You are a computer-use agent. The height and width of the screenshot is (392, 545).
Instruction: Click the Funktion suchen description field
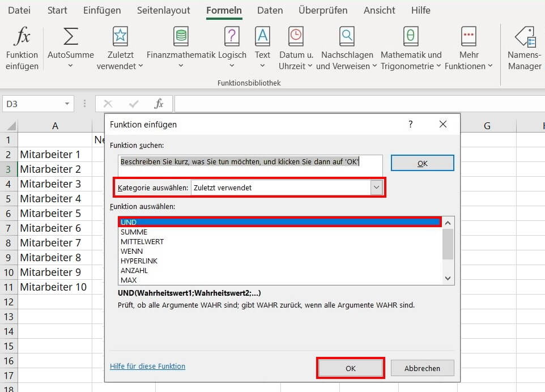pos(250,165)
